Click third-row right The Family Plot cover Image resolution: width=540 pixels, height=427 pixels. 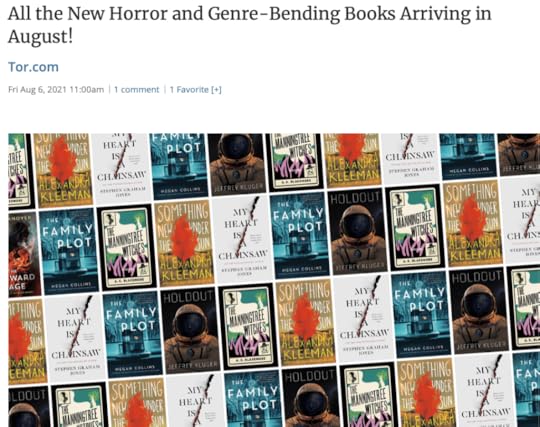421,314
